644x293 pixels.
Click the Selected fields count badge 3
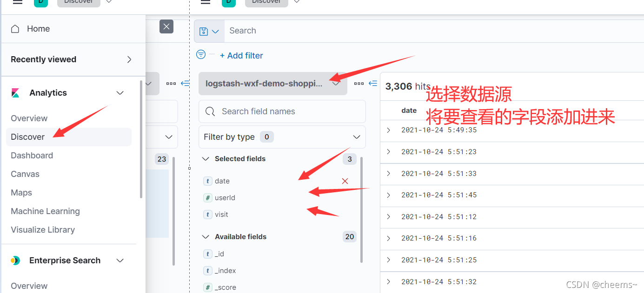click(350, 159)
